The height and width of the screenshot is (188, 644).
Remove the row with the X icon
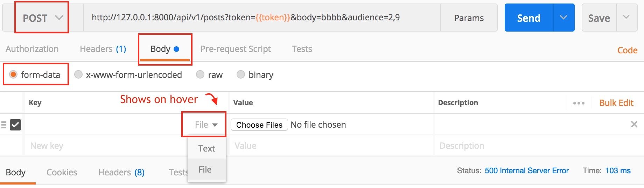point(634,124)
